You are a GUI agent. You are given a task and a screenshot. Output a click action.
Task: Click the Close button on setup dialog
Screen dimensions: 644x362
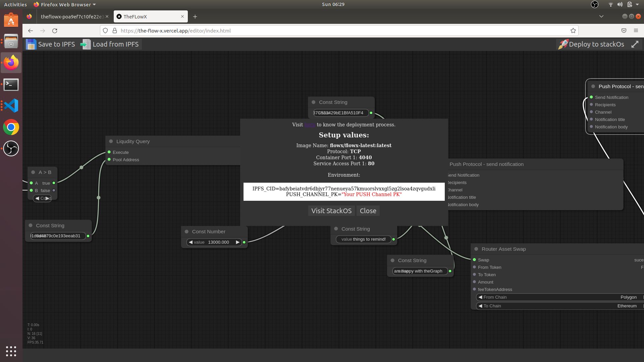(x=368, y=210)
